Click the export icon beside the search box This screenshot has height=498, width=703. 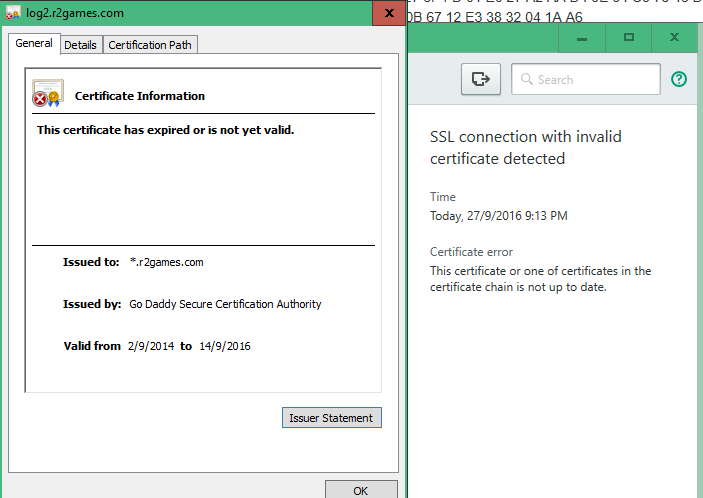coord(480,80)
